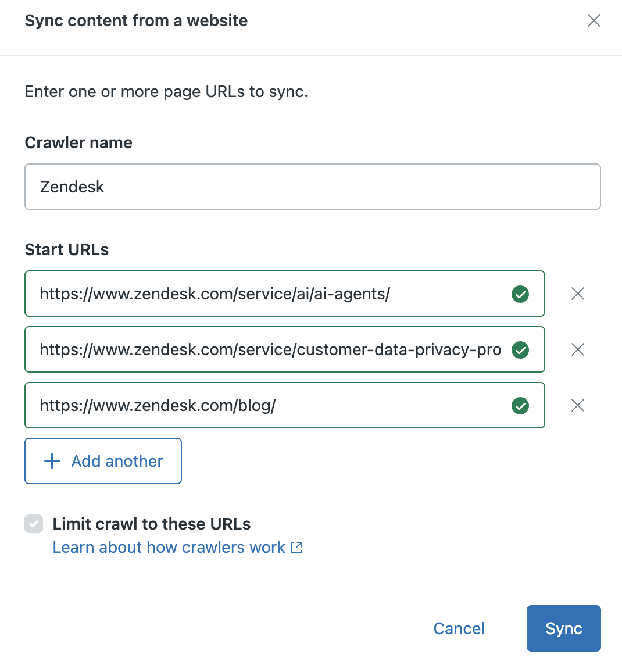Click the external link icon beside Learn link

(x=296, y=548)
